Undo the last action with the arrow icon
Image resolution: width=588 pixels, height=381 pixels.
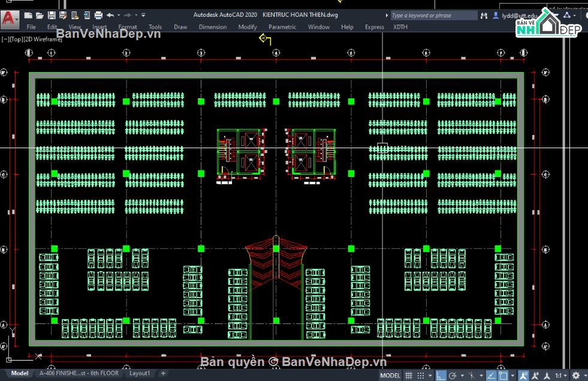point(110,15)
